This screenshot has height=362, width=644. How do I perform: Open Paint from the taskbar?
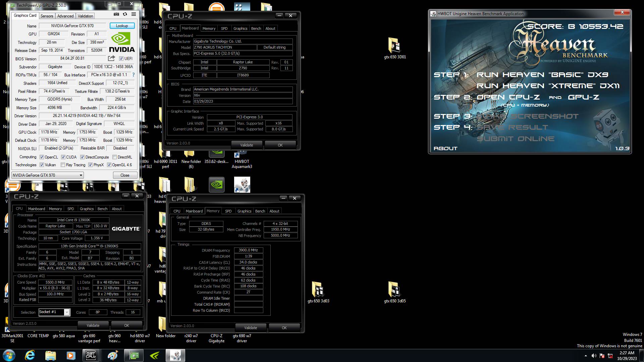[x=112, y=355]
